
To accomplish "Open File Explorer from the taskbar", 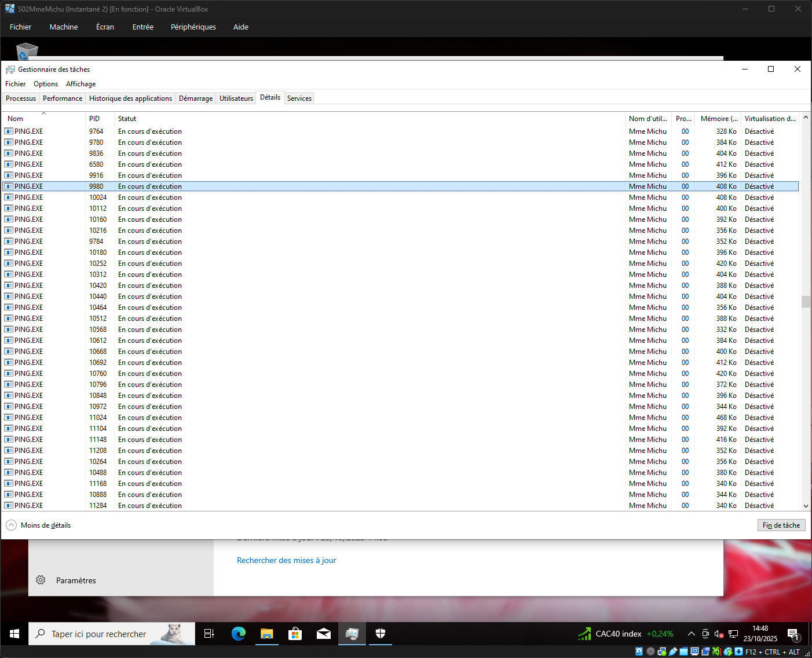I will pos(266,634).
